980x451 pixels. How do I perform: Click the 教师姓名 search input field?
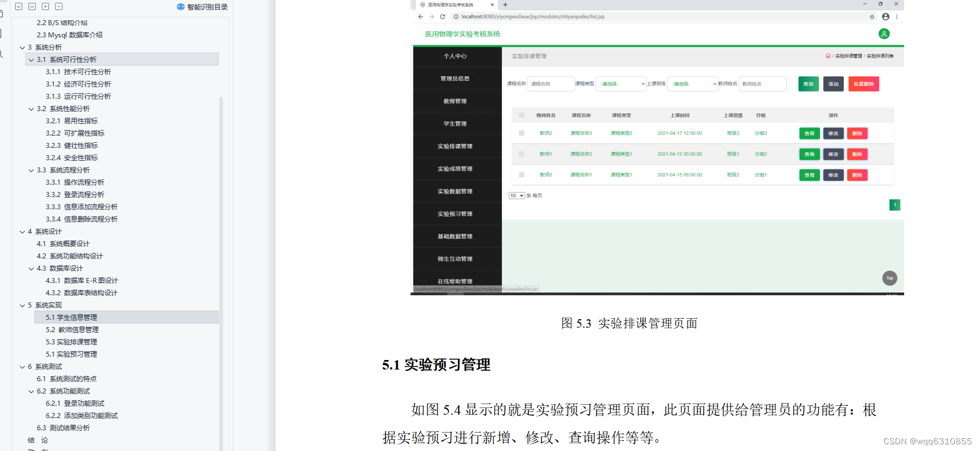point(762,84)
